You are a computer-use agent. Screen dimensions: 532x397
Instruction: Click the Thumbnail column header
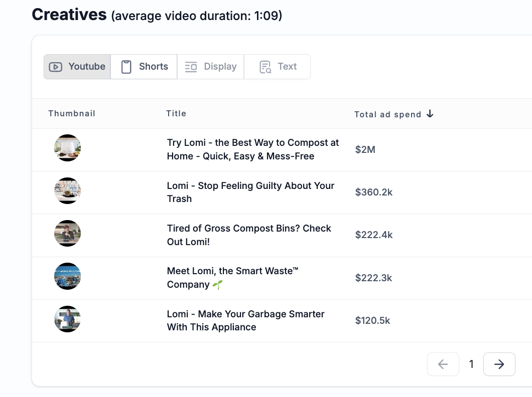pos(72,113)
